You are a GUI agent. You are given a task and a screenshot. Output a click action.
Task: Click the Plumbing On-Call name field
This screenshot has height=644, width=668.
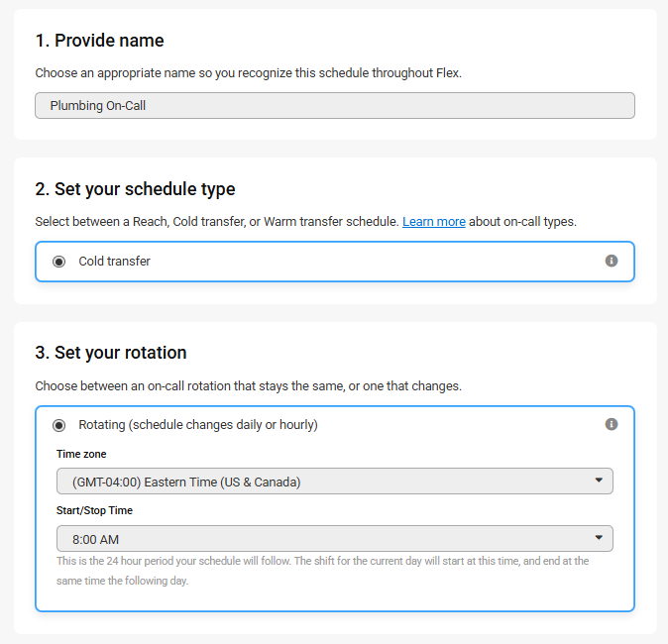coord(334,105)
